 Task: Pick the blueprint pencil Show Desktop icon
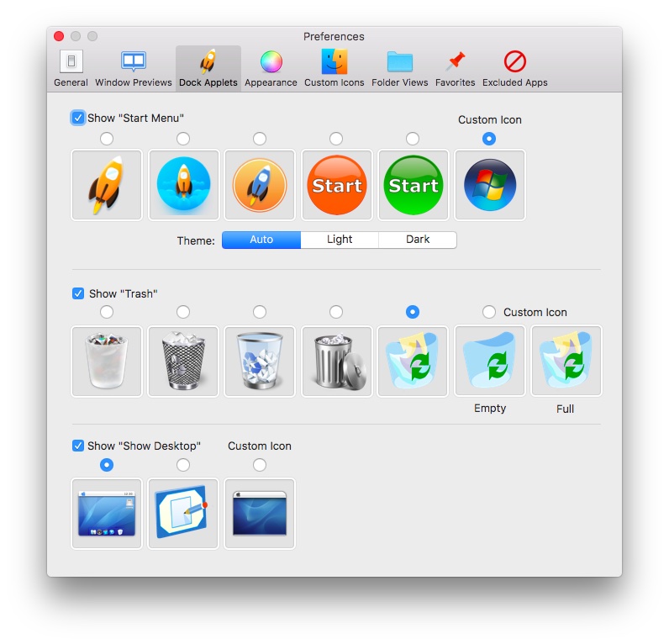point(183,514)
